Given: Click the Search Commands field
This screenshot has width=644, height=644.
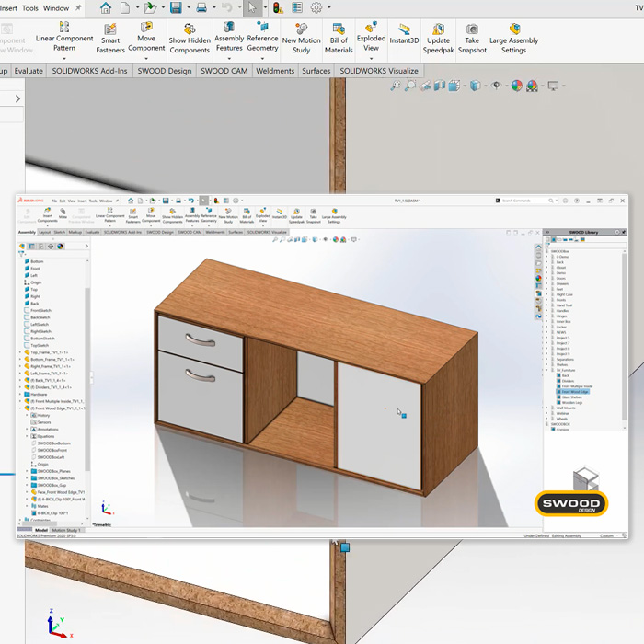Looking at the screenshot, I should click(525, 201).
